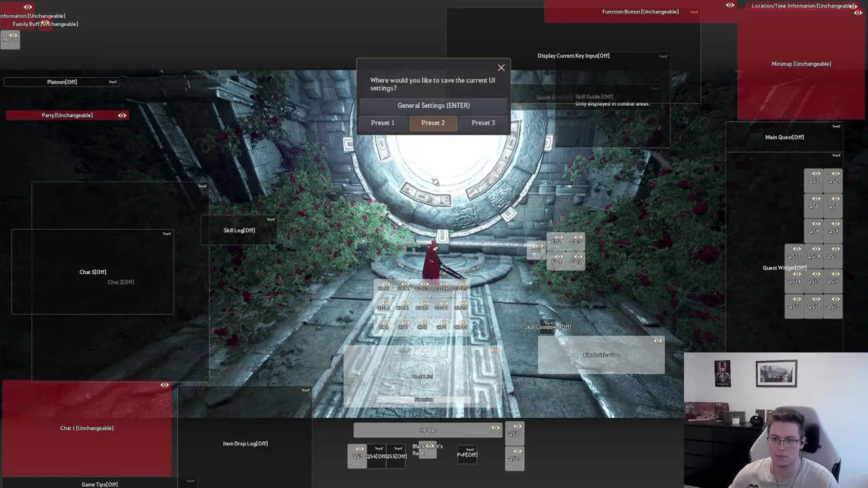Screen dimensions: 868x488
Task: Click the Skill Guide[Off] label
Action: 594,97
